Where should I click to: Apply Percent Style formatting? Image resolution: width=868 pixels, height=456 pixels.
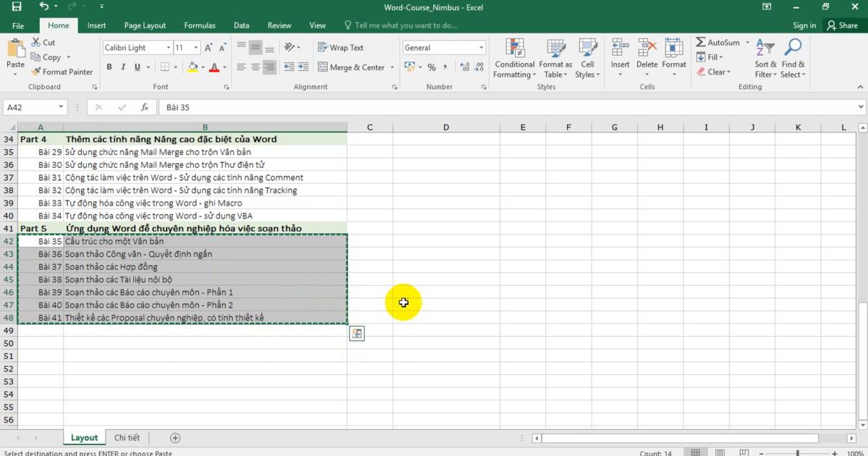point(431,67)
